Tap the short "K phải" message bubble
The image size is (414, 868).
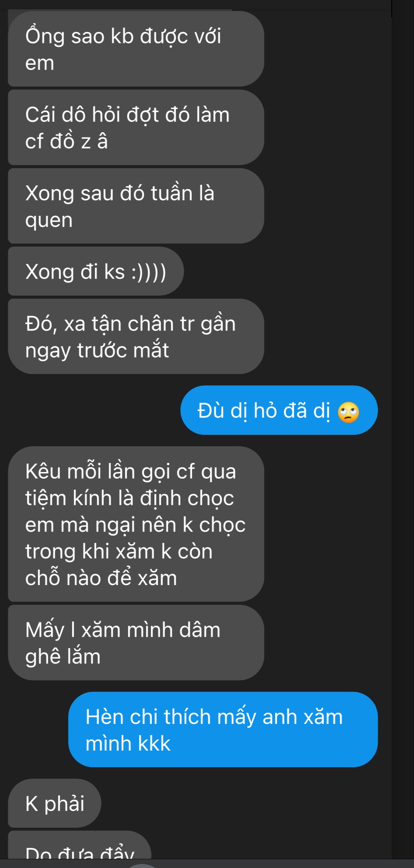[55, 803]
